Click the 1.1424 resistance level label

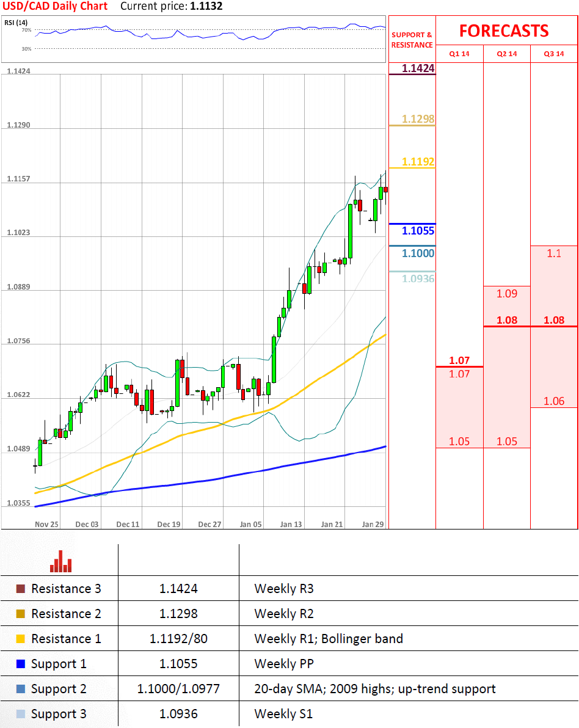click(418, 68)
